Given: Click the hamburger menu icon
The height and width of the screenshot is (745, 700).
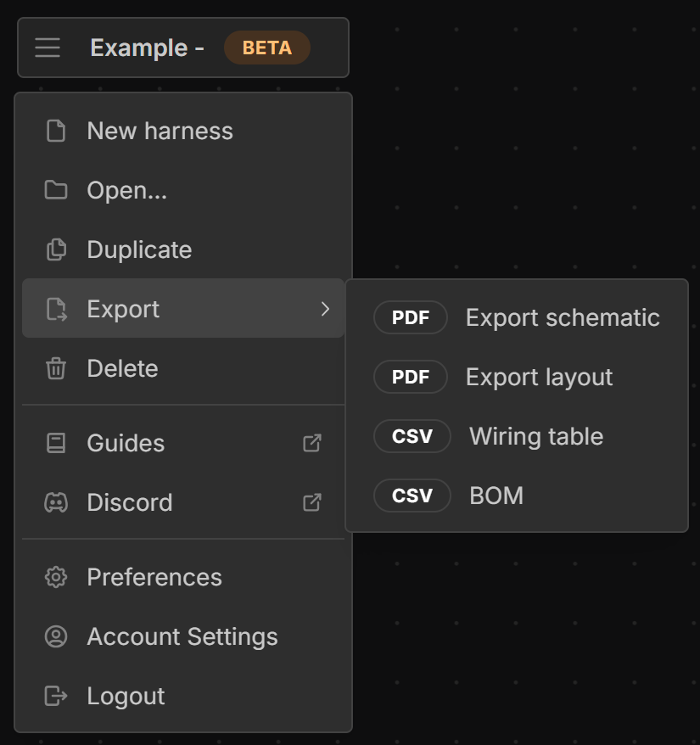Looking at the screenshot, I should pos(48,48).
